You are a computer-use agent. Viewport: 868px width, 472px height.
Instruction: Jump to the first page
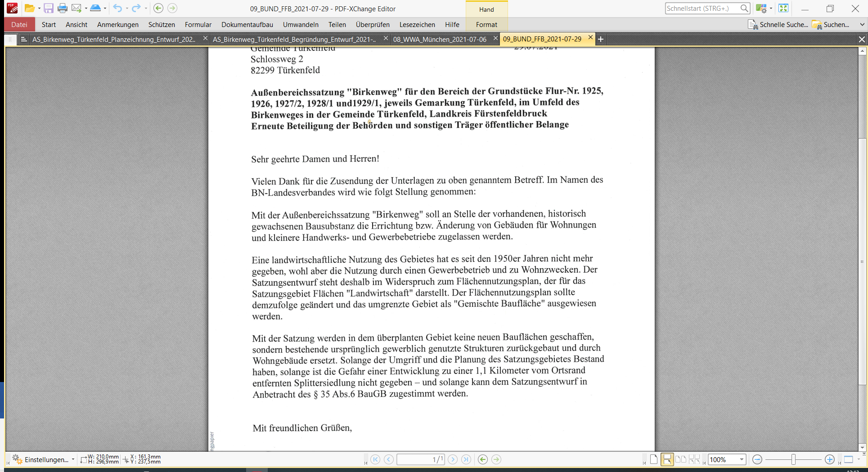click(375, 459)
